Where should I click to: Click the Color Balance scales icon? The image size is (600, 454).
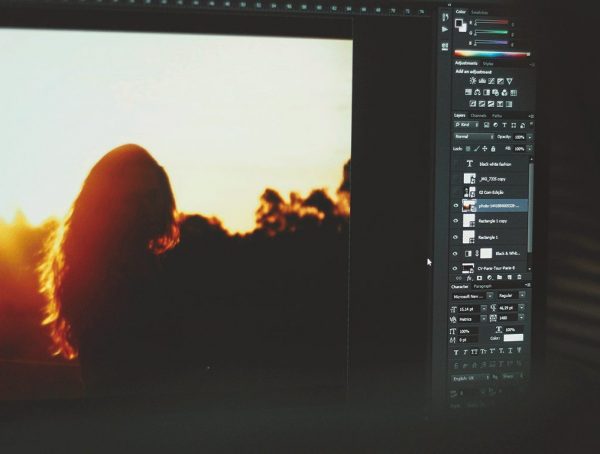tap(479, 91)
